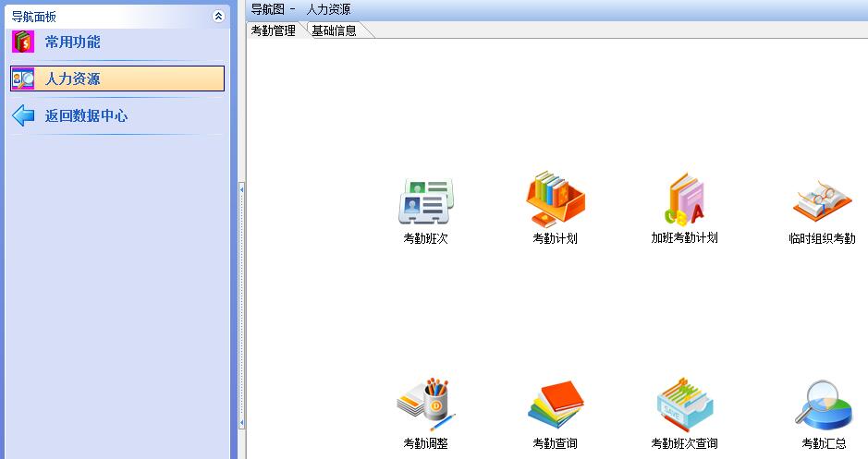Open the 考勤汇总 magnifier chart icon
The width and height of the screenshot is (868, 459).
(x=824, y=405)
